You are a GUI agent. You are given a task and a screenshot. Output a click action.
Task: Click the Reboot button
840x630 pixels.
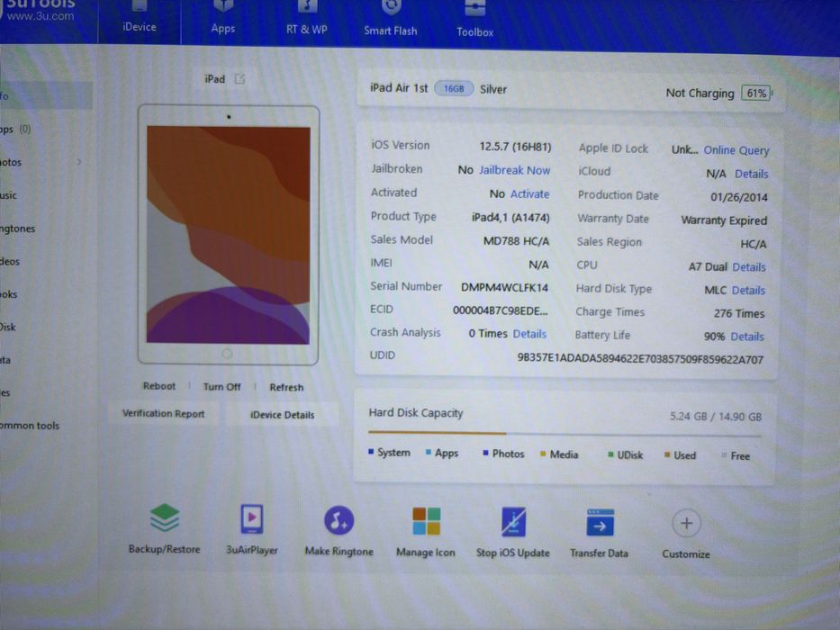(159, 386)
